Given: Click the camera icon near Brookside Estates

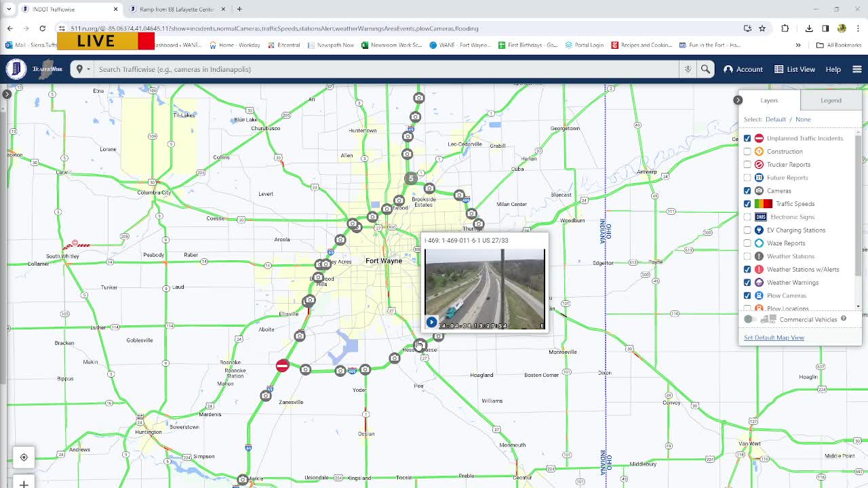Looking at the screenshot, I should (x=429, y=188).
